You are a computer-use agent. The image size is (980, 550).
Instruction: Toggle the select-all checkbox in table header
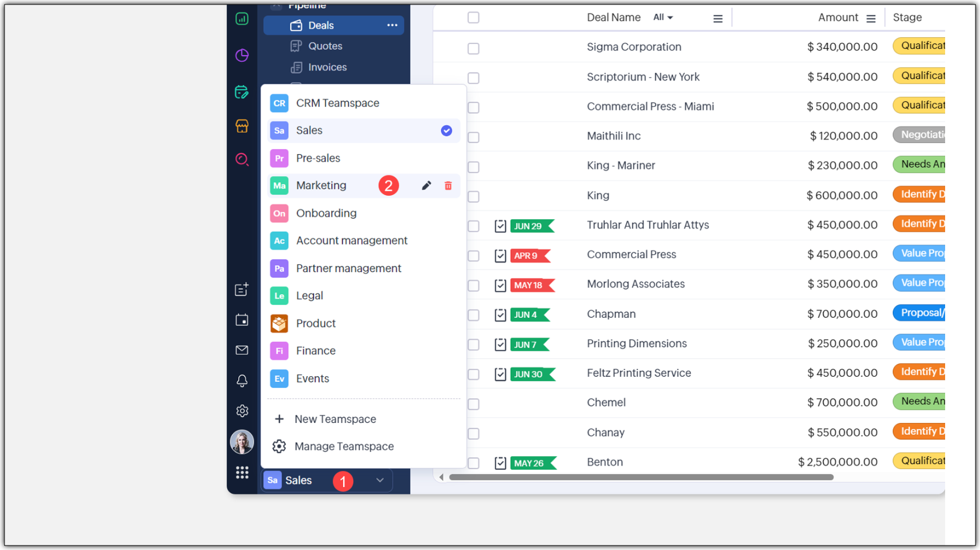(474, 17)
